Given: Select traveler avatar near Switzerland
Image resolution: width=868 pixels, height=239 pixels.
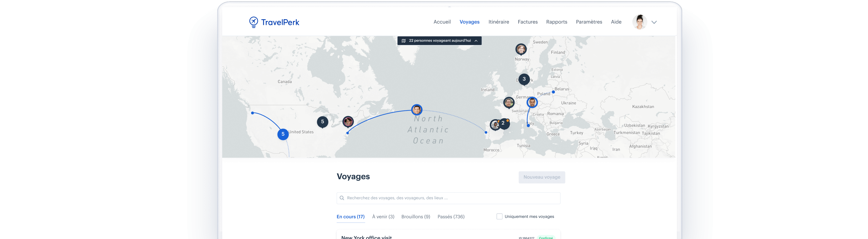Looking at the screenshot, I should (508, 103).
